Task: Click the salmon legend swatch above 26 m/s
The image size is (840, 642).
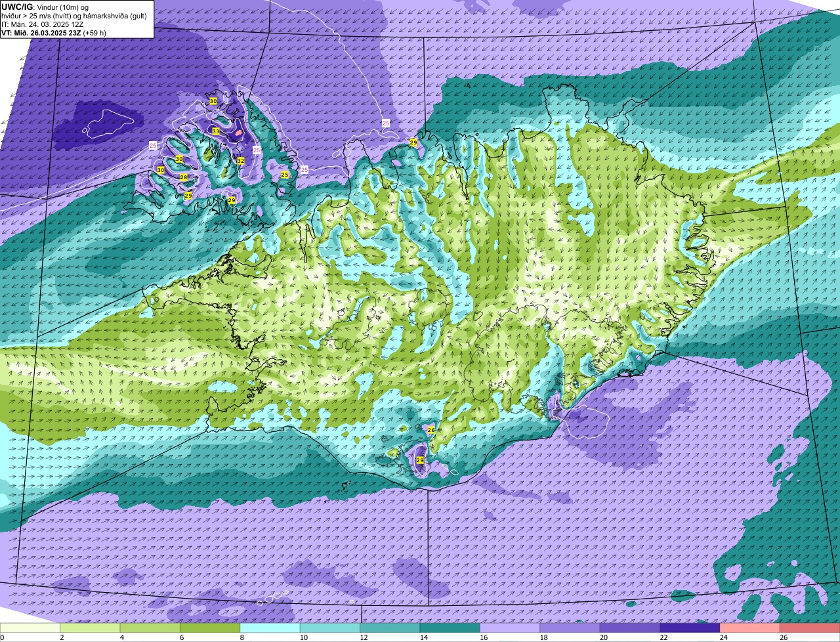Action: (x=810, y=628)
